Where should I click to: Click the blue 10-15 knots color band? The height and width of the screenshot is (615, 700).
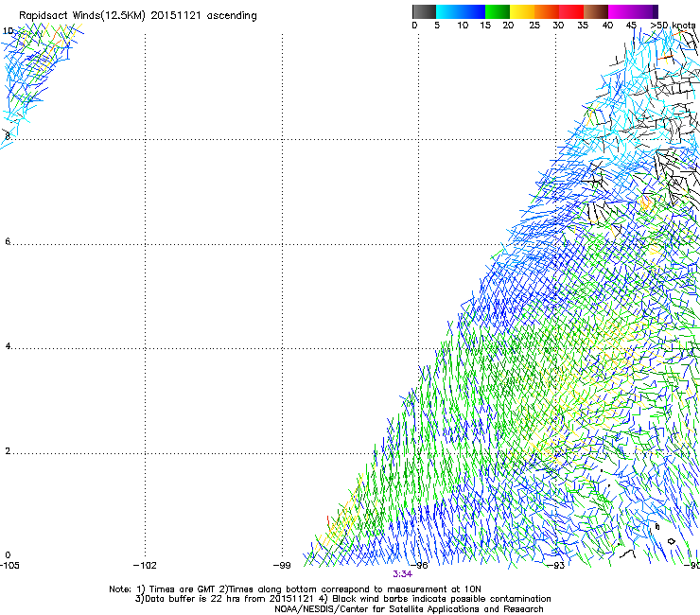pos(473,11)
